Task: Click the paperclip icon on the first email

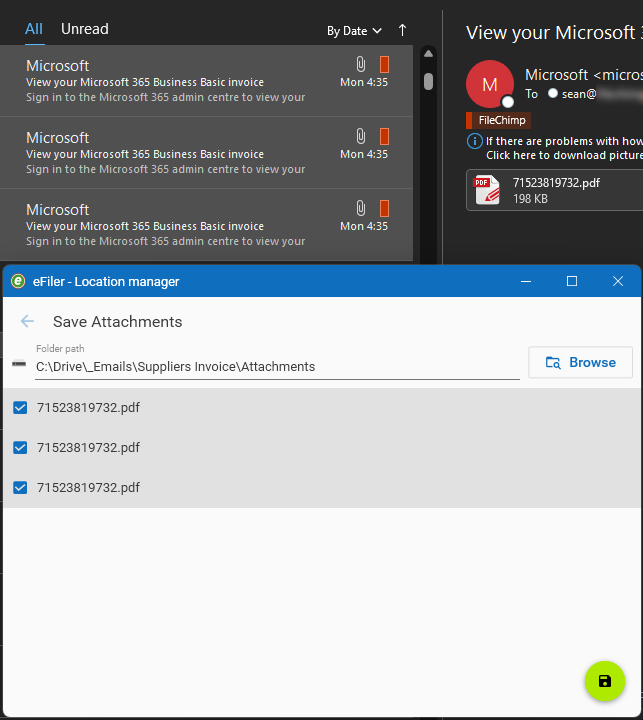Action: tap(361, 64)
